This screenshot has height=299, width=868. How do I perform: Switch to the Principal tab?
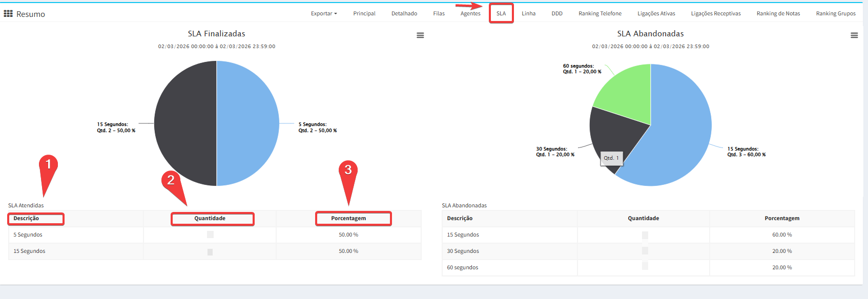(x=364, y=14)
